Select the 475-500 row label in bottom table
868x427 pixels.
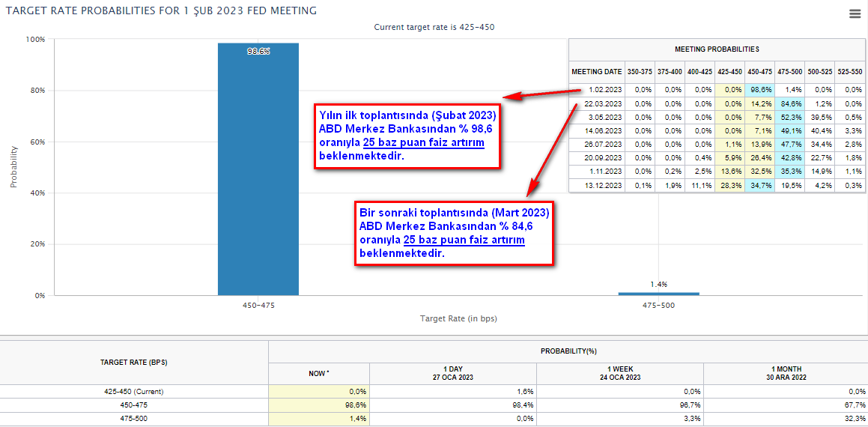click(134, 420)
